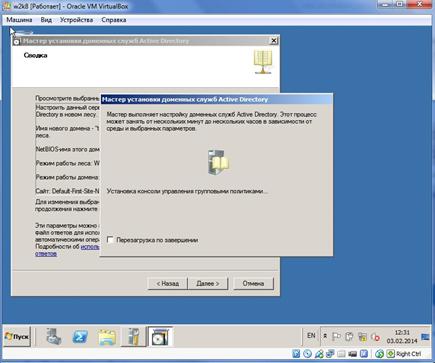This screenshot has height=363, width=435.
Task: Click the VirtualBox network adapters indicator
Action: pos(330,354)
